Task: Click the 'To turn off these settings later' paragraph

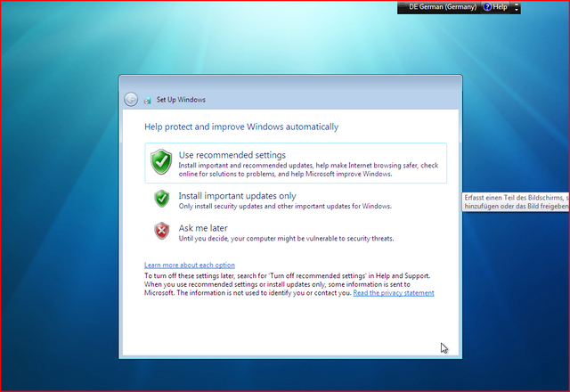Action: coord(289,284)
